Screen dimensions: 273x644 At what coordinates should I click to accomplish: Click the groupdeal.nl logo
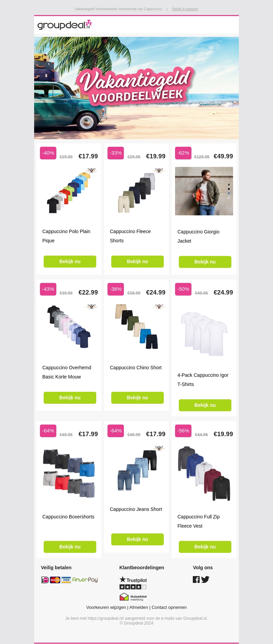coord(65,25)
